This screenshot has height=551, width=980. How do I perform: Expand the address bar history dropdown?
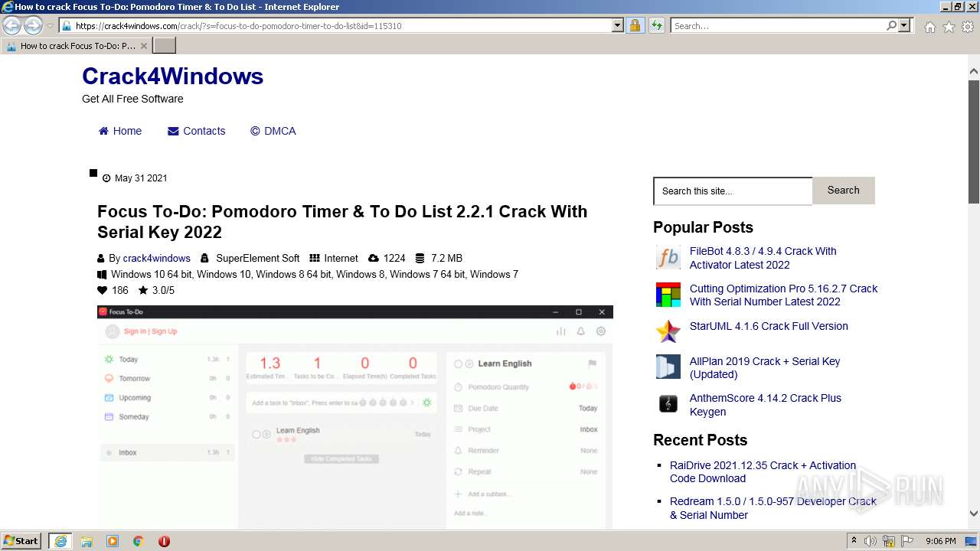click(618, 25)
